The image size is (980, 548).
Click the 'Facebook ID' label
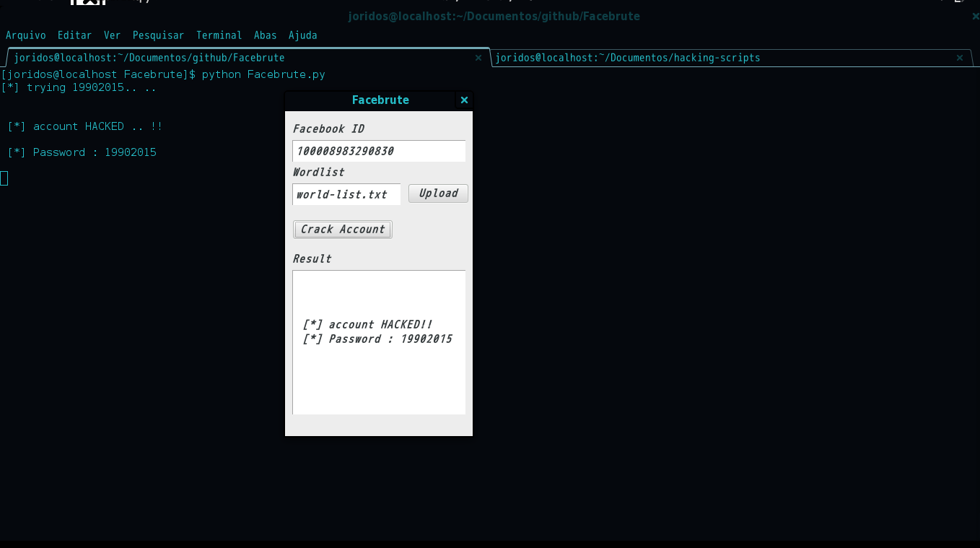coord(328,129)
